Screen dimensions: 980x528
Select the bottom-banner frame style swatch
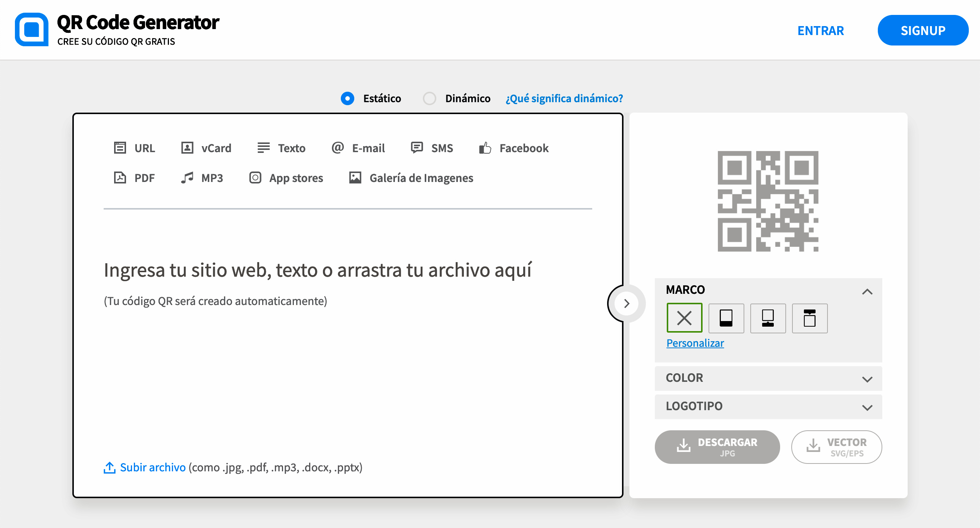click(x=726, y=318)
